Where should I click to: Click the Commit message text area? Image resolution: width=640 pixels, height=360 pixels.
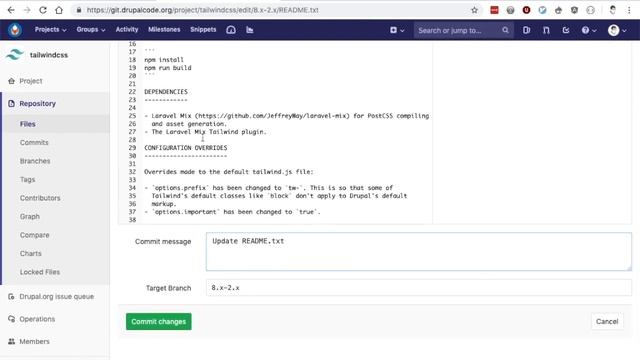pos(419,252)
